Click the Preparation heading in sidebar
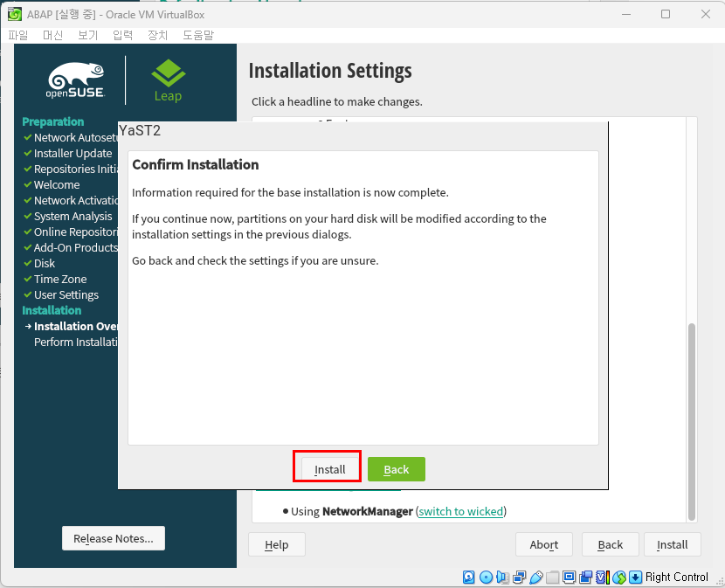Viewport: 725px width, 588px height. pyautogui.click(x=53, y=121)
